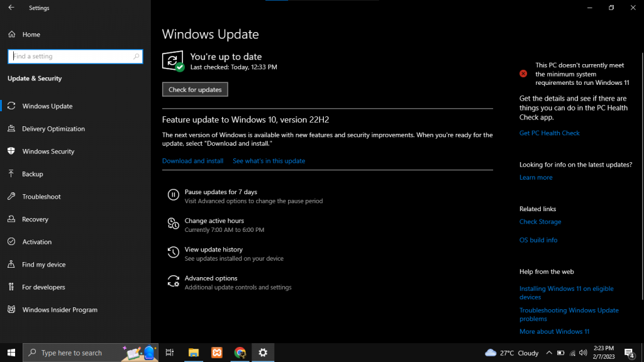Click the Settings gear in the taskbar

coord(263,353)
